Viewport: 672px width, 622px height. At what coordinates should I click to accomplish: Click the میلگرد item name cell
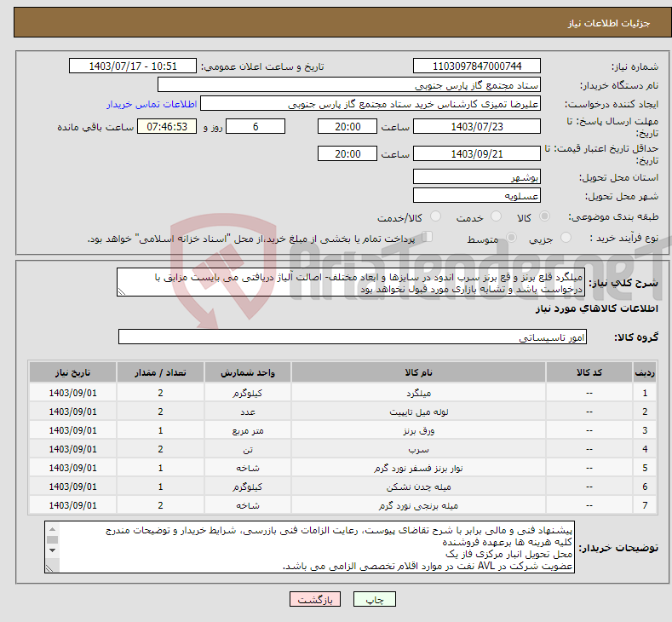pyautogui.click(x=418, y=393)
